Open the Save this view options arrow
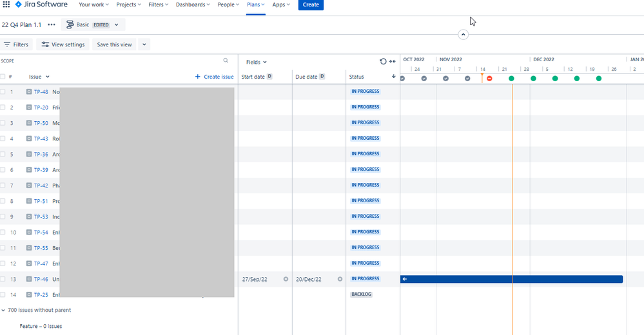Screen dimensions: 644x335 tap(144, 44)
